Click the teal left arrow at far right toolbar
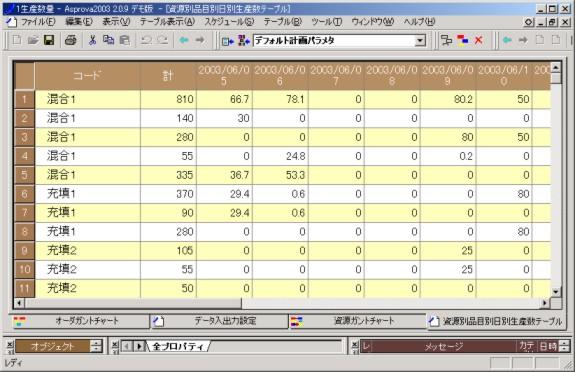Screen dimensions: 575x372 507,40
